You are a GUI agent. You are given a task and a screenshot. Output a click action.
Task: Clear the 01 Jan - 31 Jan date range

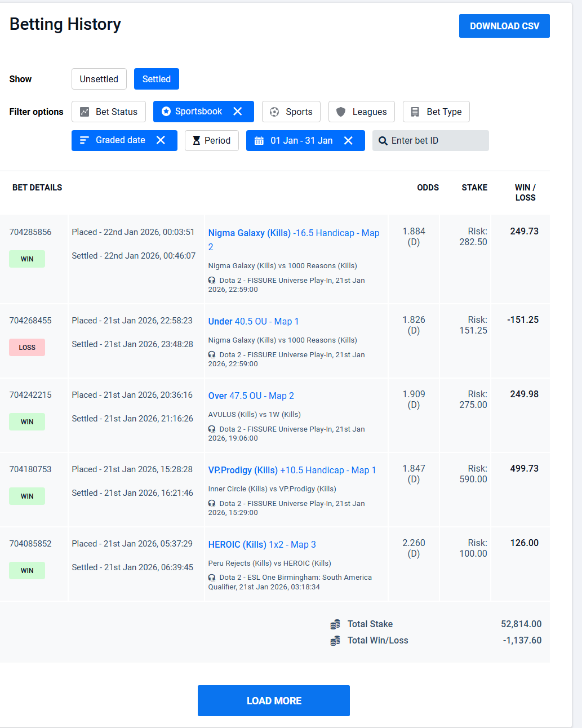(348, 141)
